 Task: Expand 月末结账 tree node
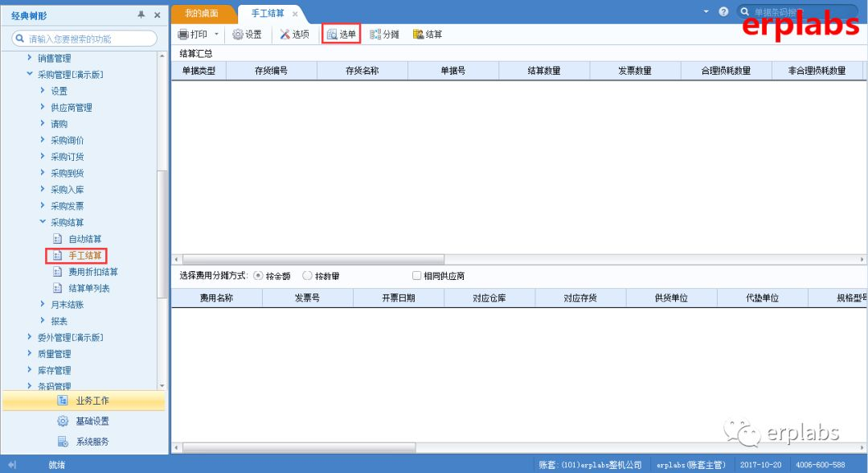coord(43,304)
